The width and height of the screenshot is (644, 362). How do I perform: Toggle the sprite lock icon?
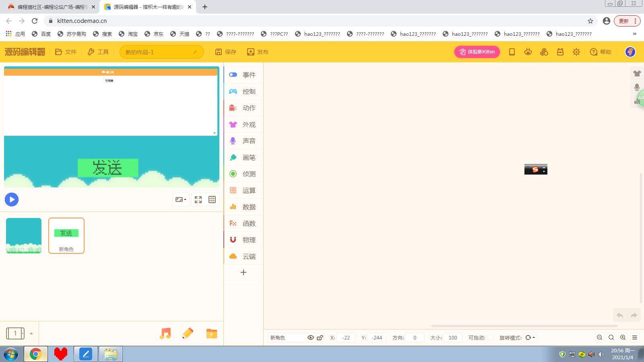coord(320,337)
